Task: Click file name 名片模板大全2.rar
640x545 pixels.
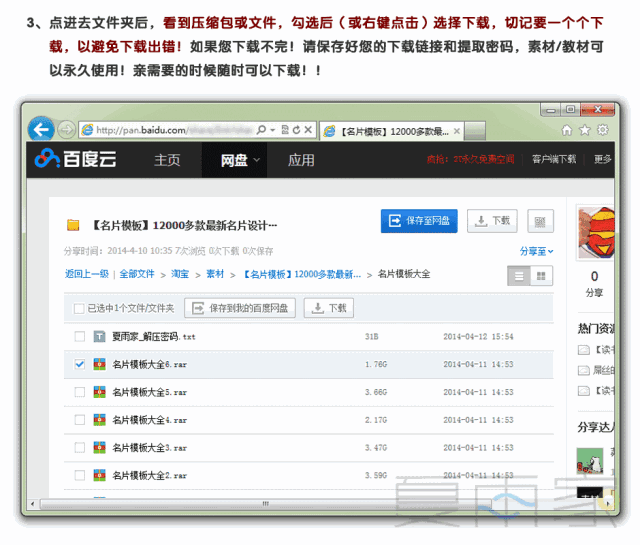Action: (149, 475)
